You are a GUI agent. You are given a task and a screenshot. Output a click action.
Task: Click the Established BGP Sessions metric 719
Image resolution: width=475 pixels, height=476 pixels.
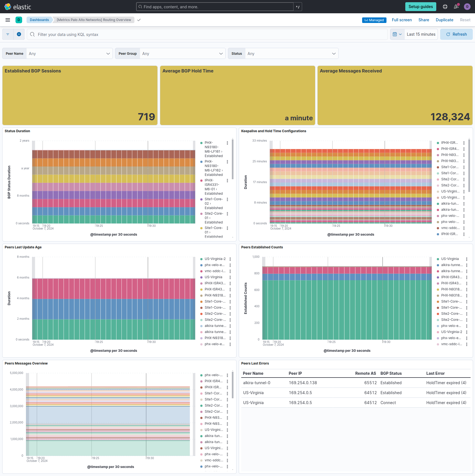click(x=146, y=117)
